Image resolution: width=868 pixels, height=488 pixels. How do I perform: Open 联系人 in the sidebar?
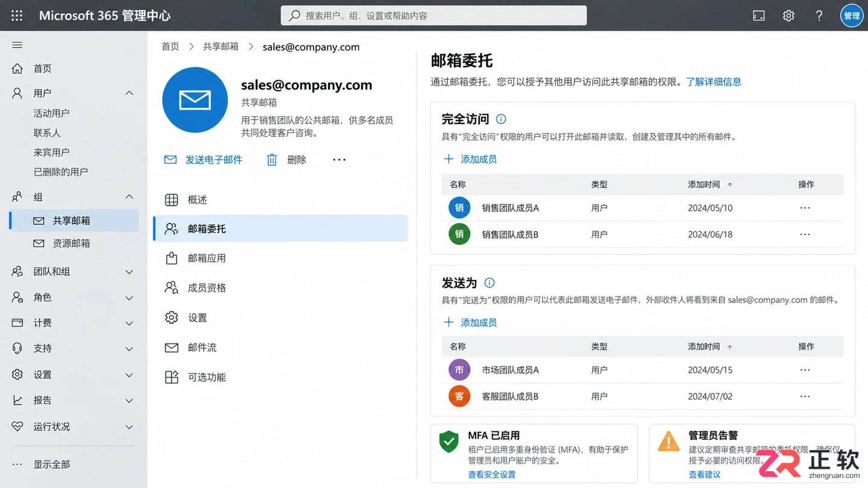point(47,133)
